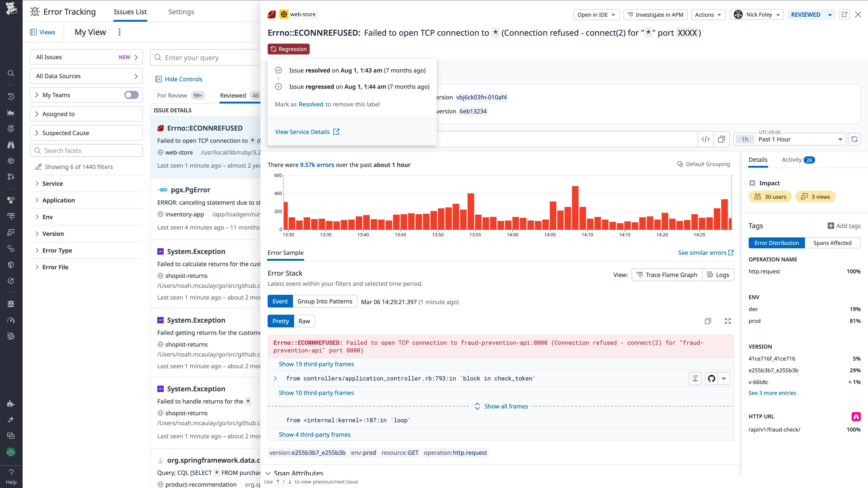Type in the Enter your query field

205,58
